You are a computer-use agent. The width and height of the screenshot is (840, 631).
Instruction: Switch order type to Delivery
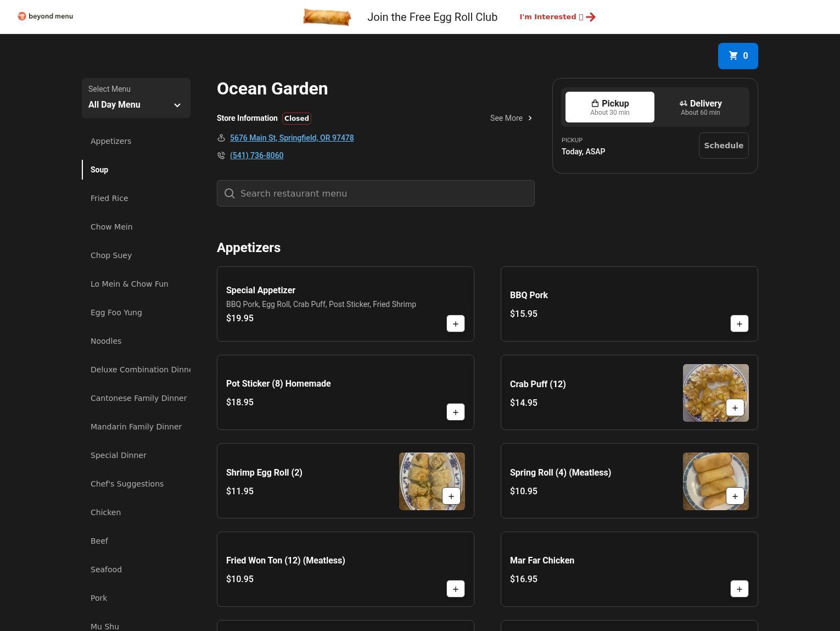(x=700, y=107)
